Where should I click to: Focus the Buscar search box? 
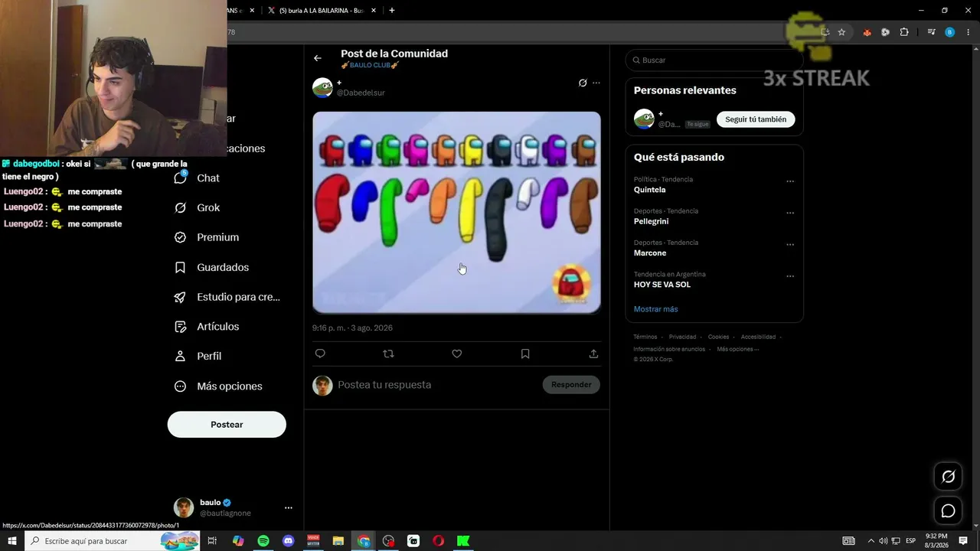[x=714, y=60]
